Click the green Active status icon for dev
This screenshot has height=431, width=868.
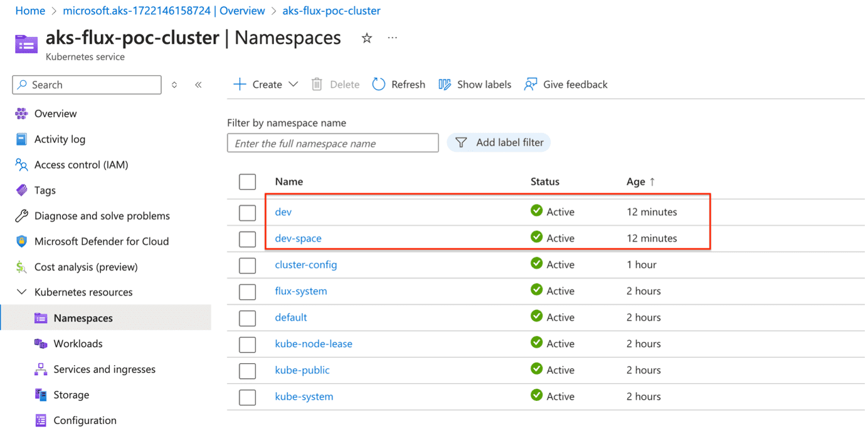(536, 211)
